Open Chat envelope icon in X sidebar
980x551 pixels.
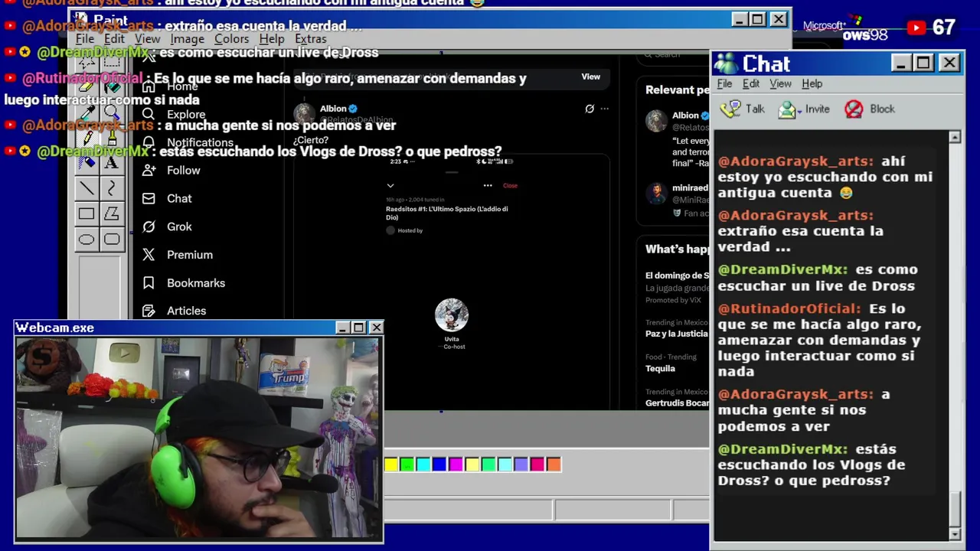tap(149, 198)
